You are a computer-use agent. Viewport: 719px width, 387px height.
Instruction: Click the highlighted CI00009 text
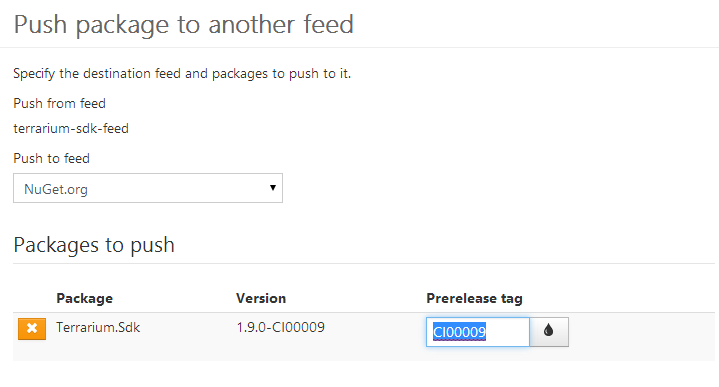[x=459, y=332]
